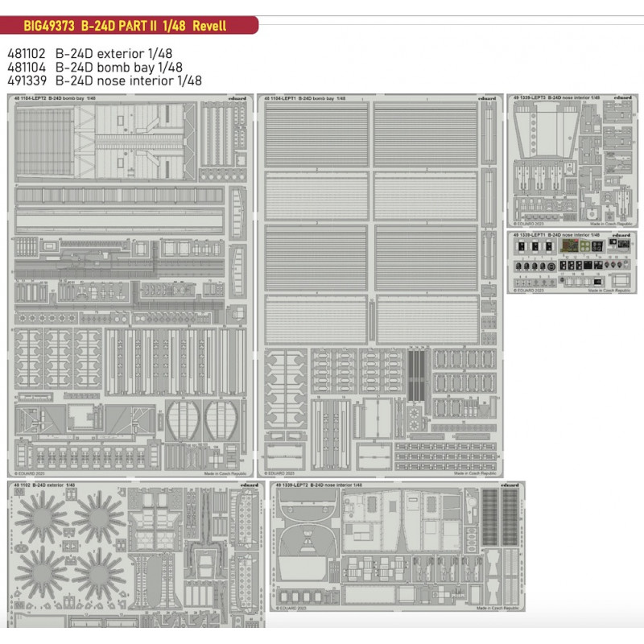Open the coloured 49 1339-LEPT1 nose interior fret
The height and width of the screenshot is (644, 644).
tap(572, 262)
